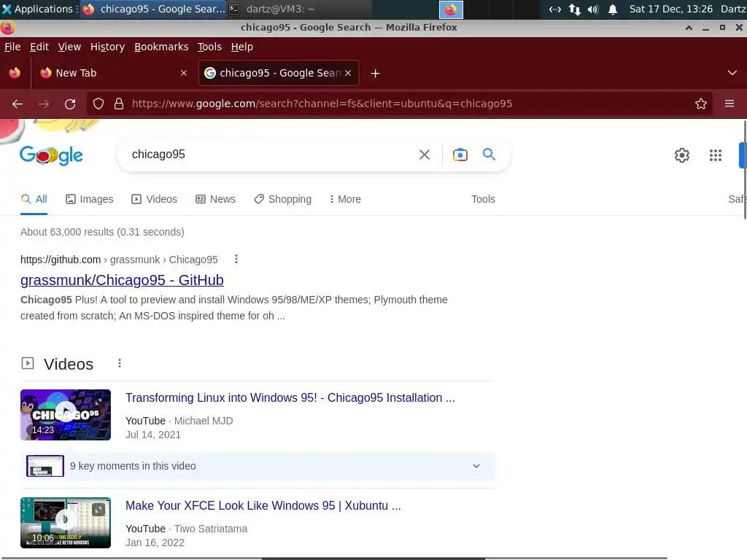The width and height of the screenshot is (747, 560).
Task: Play the Chicago95 14:23 video thumbnail
Action: 66,415
